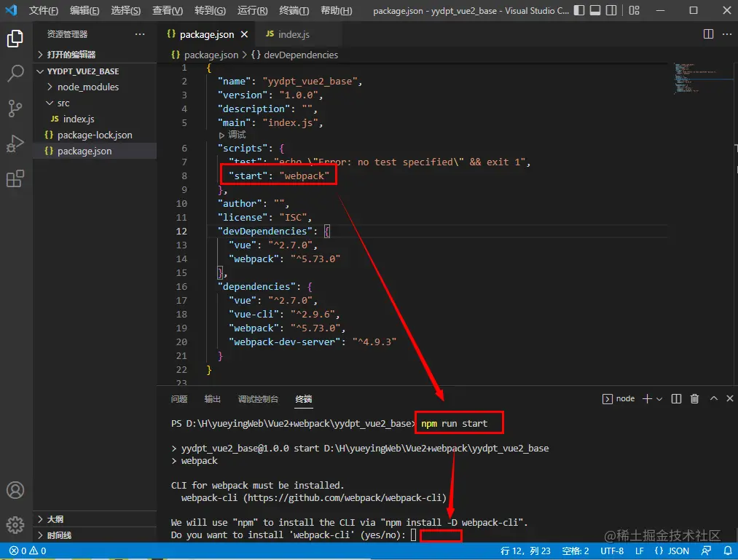Open the Search view in activity bar

point(15,74)
